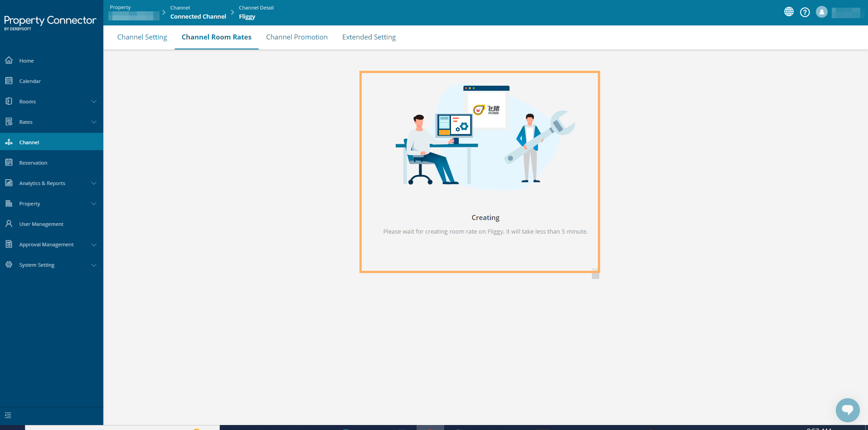Expand the System Setting chevron
The image size is (868, 430).
click(94, 265)
